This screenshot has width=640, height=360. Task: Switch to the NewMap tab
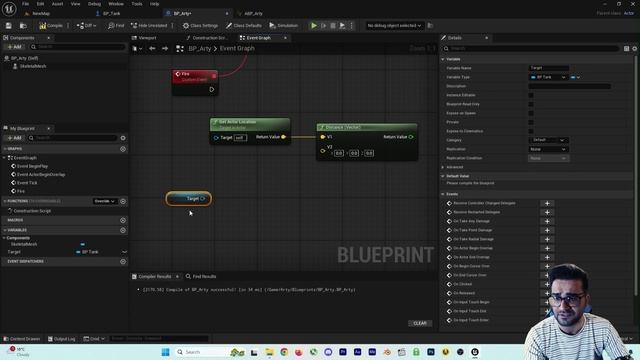(41, 13)
